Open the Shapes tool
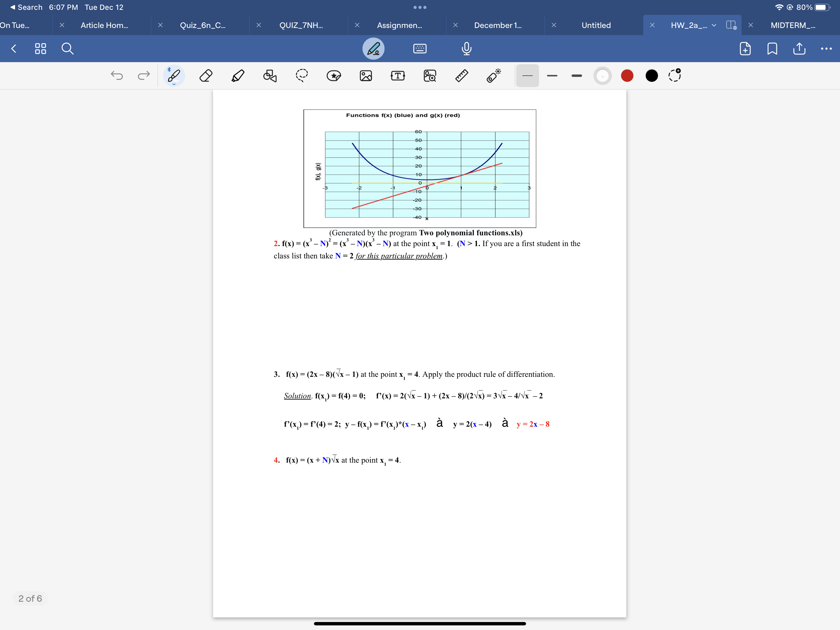840x630 pixels. click(270, 76)
